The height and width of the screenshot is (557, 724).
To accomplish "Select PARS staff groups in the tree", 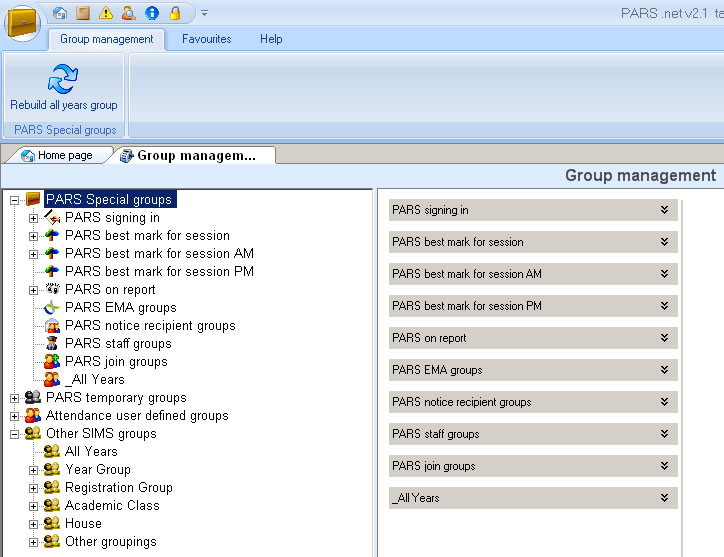I will point(118,344).
